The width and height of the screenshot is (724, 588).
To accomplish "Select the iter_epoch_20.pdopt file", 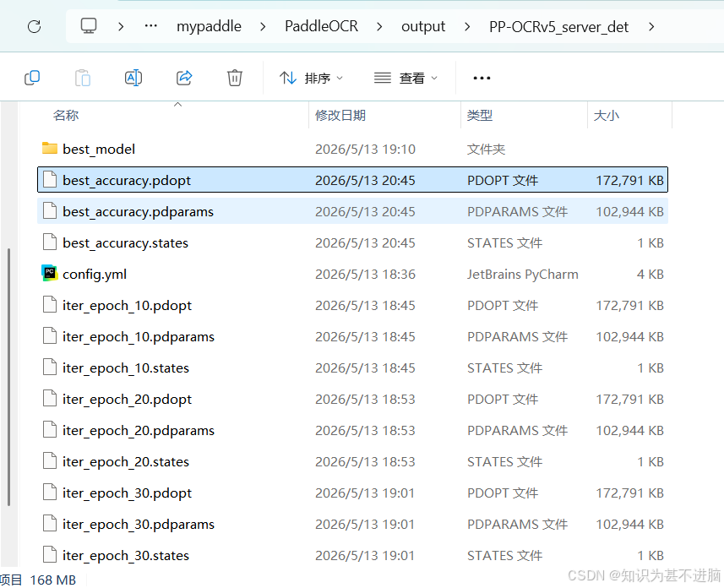I will click(x=353, y=399).
